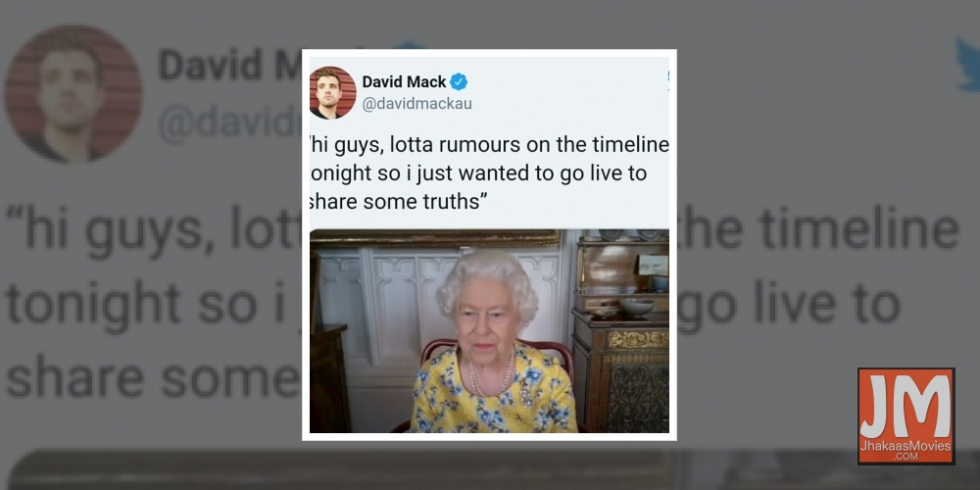Viewport: 980px width, 490px height.
Task: Open the @davidmackau handle link
Action: pos(416,104)
